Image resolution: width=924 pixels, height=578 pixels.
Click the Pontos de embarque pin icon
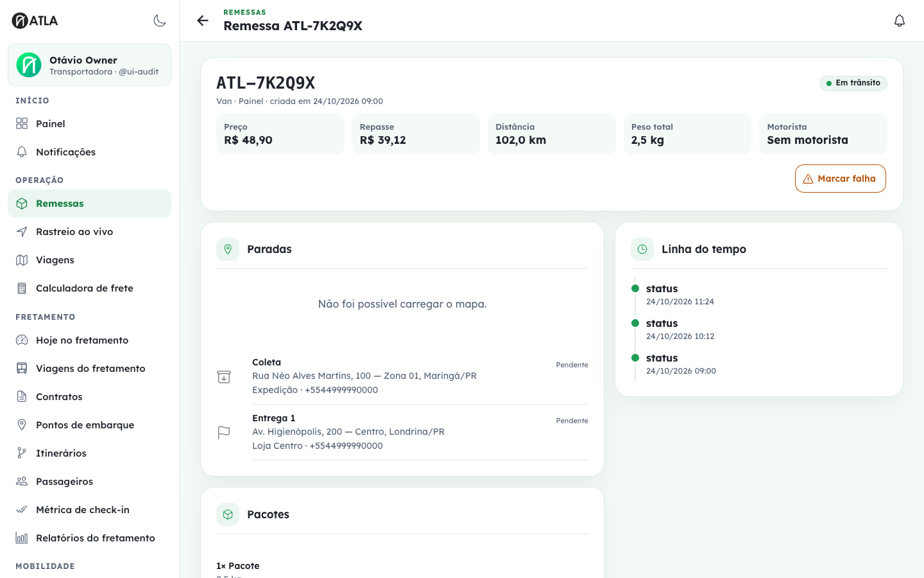[22, 425]
